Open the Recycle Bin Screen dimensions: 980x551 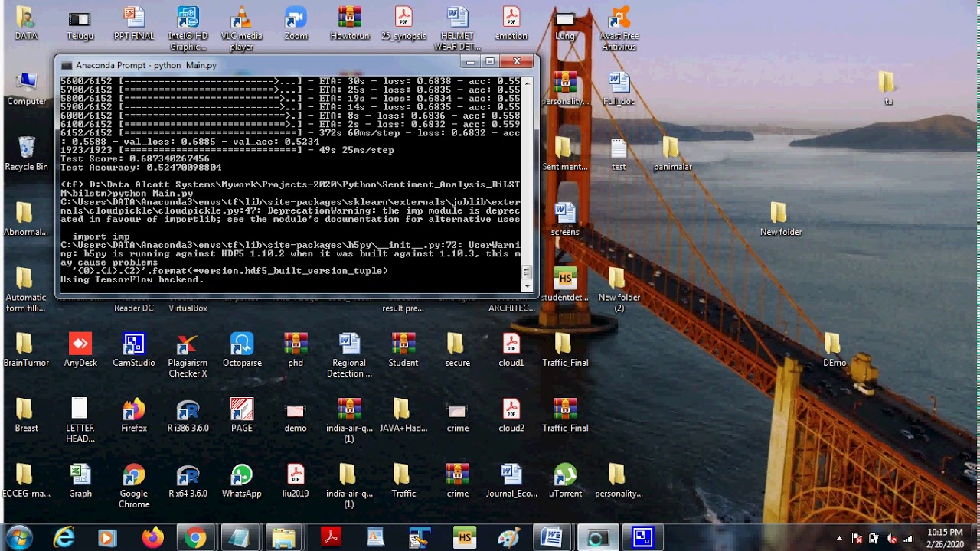click(26, 154)
